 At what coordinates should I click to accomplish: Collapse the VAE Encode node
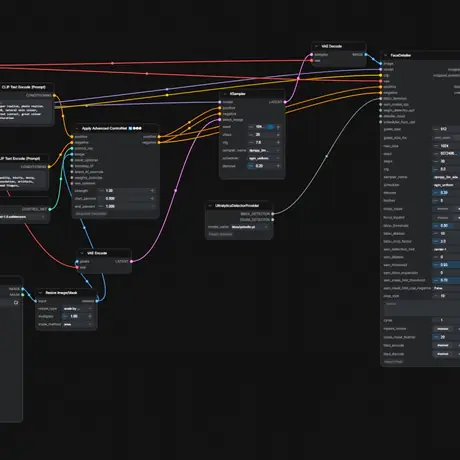(82, 253)
